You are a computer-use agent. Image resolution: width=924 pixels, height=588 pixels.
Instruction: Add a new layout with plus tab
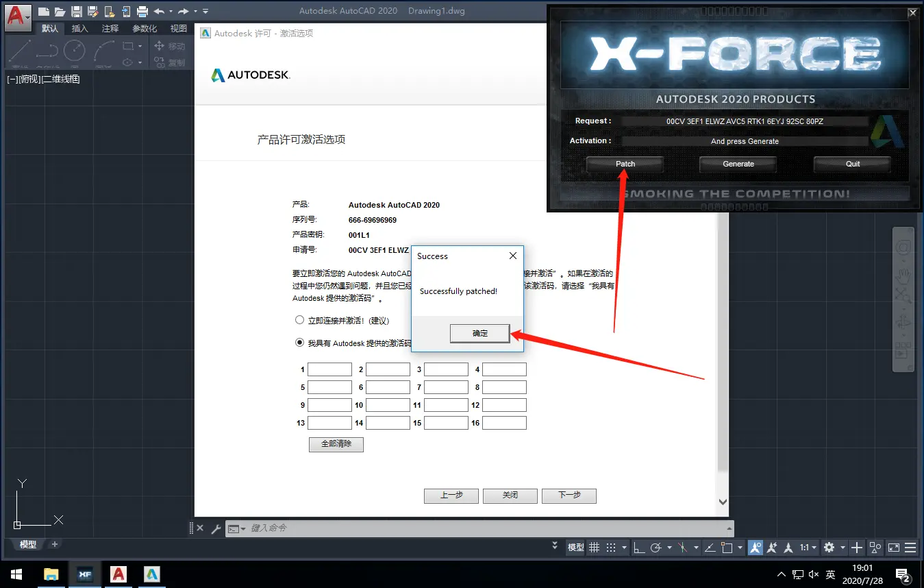[x=55, y=544]
